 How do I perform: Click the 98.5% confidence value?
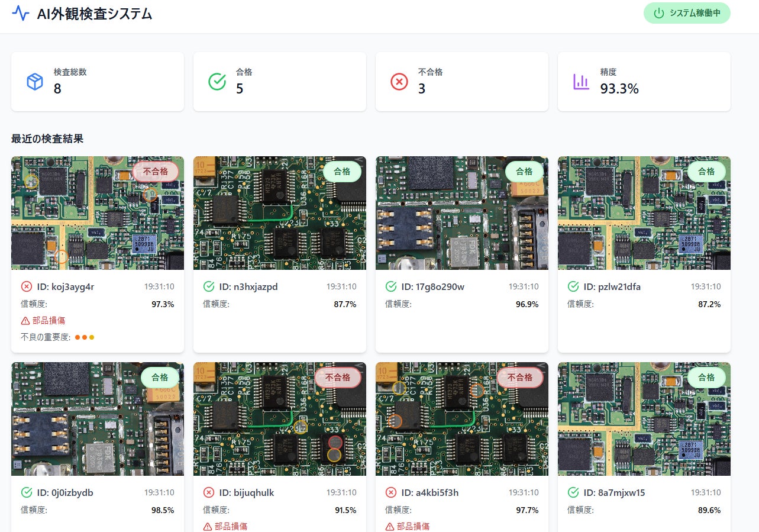click(163, 510)
